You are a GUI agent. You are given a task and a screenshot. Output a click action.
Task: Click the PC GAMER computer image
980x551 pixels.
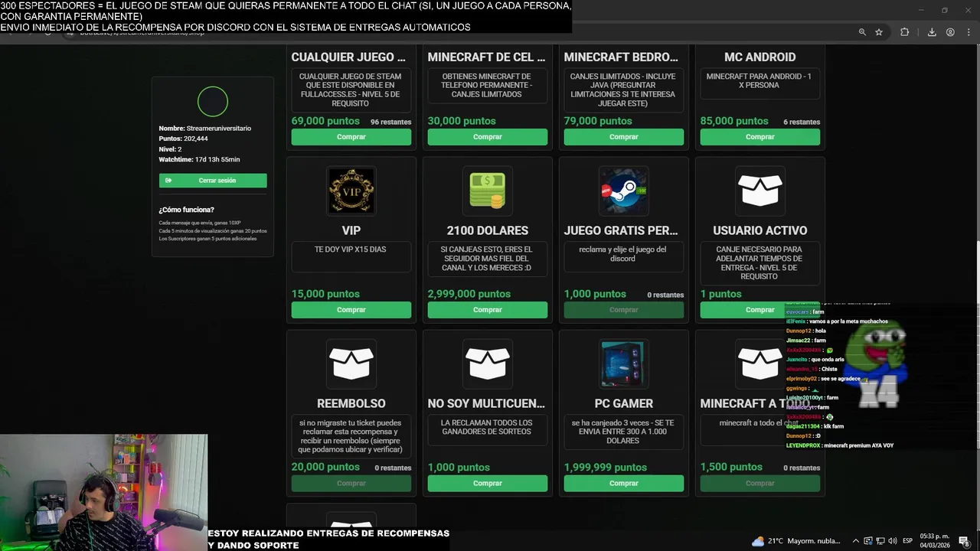coord(623,364)
